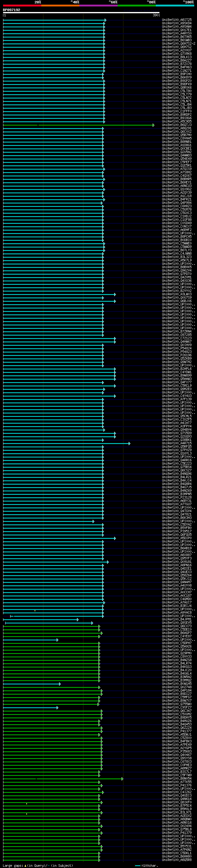Select label UniRef100_O97285

(177, 335)
